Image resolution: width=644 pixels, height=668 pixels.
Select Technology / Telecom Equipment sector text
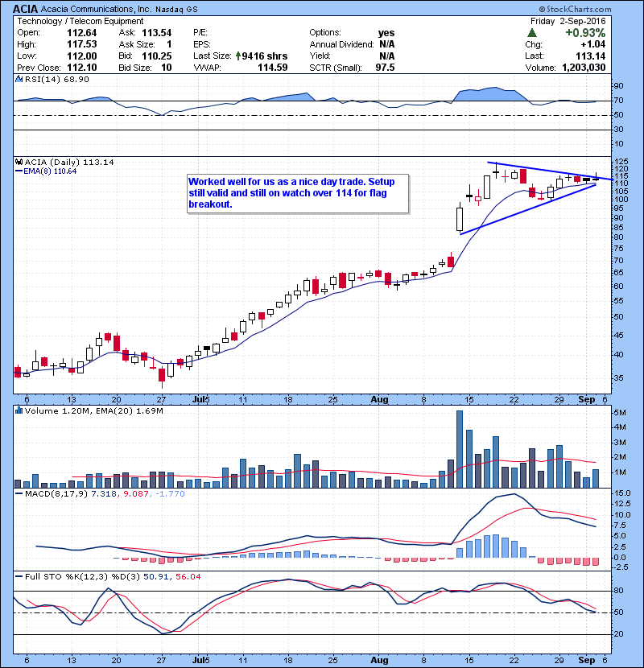(x=80, y=21)
